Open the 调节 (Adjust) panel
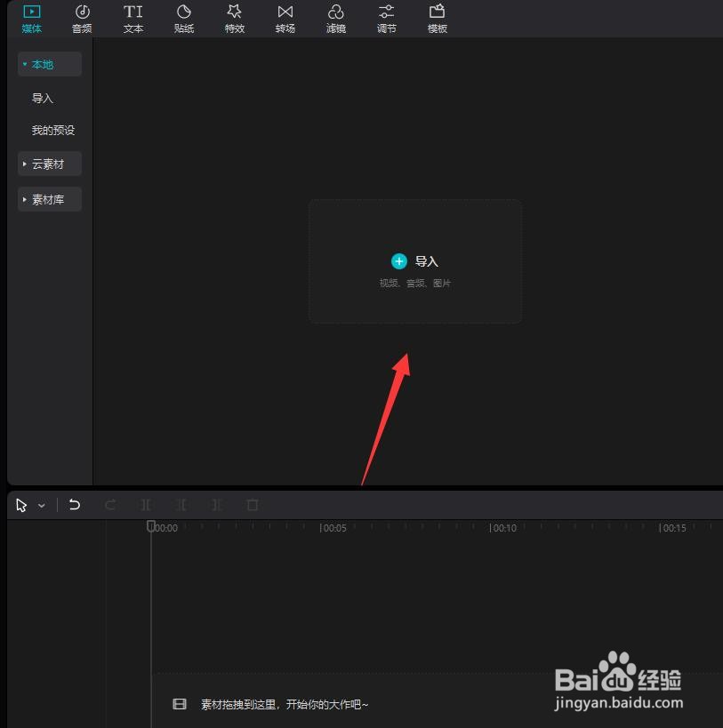 386,18
